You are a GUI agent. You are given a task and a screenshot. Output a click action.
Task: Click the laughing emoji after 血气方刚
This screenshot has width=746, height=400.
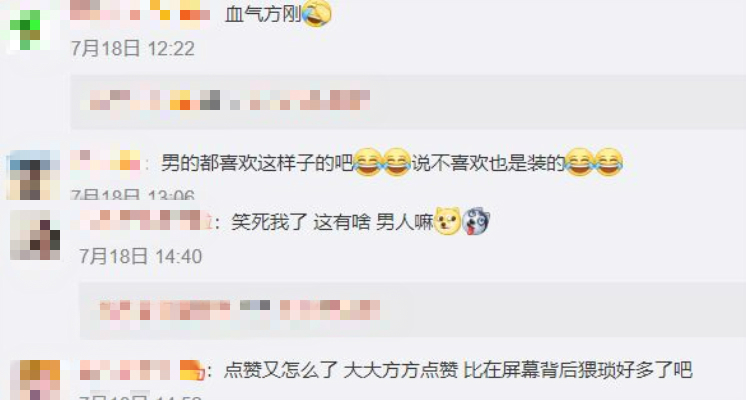point(316,13)
